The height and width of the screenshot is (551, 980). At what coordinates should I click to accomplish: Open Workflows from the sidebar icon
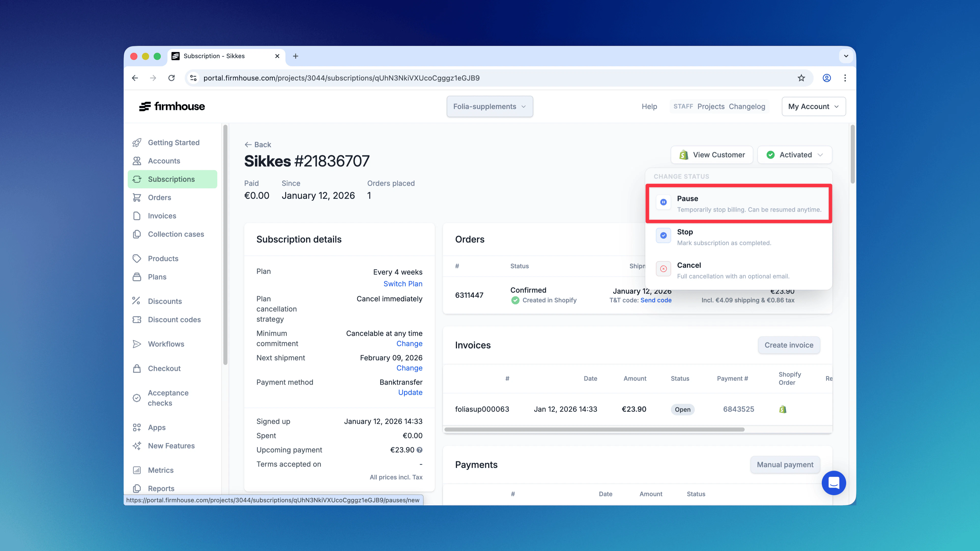click(137, 344)
